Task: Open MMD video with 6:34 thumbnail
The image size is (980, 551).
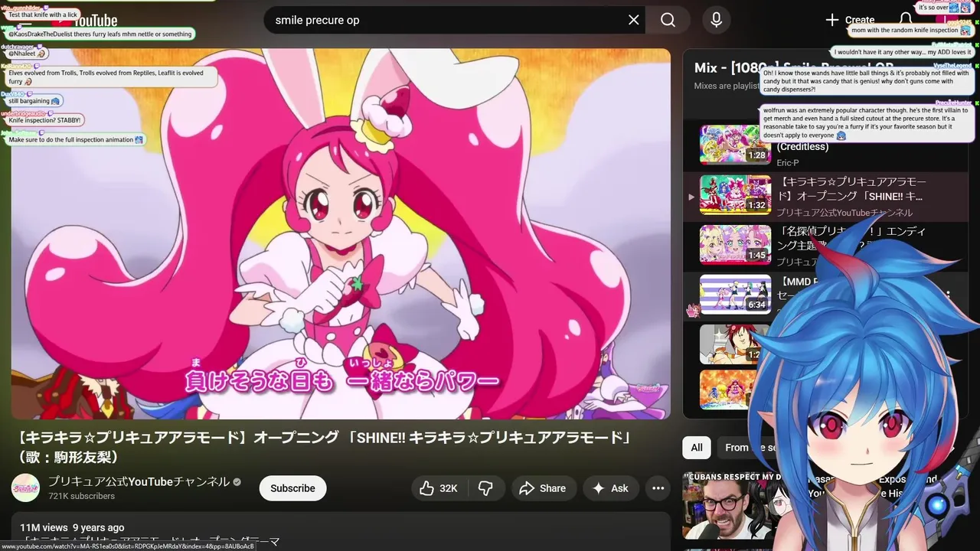Action: (735, 294)
